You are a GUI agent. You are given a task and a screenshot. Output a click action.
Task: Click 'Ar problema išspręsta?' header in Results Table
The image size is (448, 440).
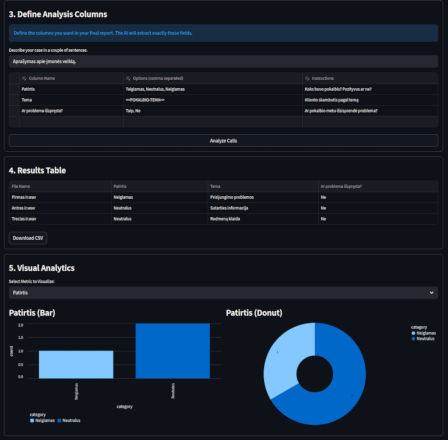378,186
